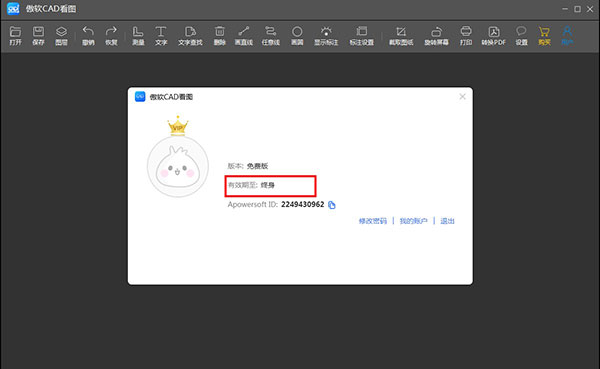Select the 截取图纸 crop drawing tool

401,36
